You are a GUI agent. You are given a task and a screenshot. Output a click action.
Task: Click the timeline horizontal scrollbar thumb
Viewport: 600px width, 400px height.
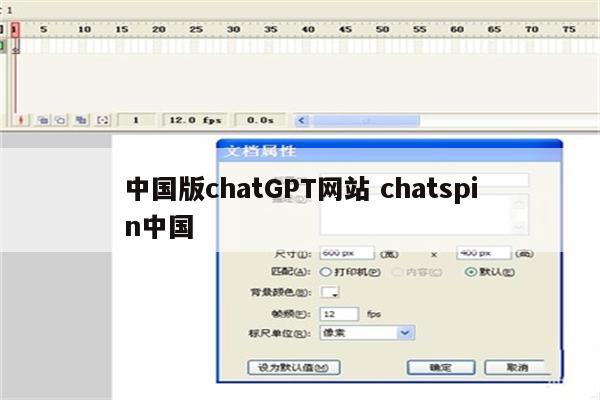click(x=366, y=121)
